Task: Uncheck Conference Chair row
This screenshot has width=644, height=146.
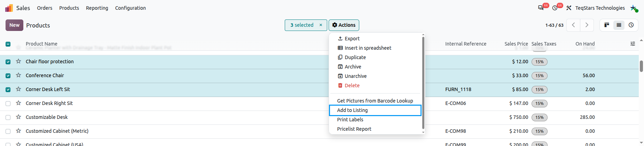Action: click(x=8, y=76)
